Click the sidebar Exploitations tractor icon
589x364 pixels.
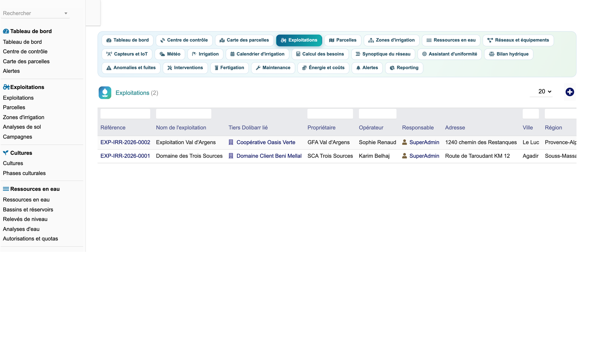tap(6, 87)
